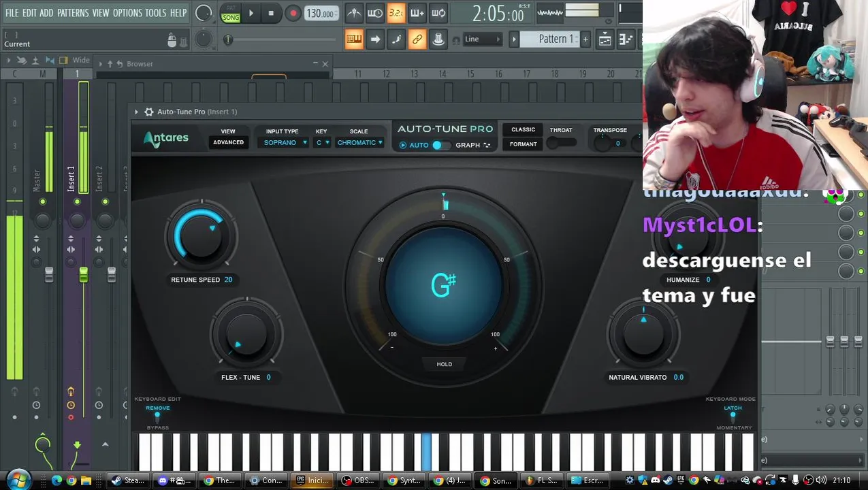Toggle the note/clip grouping icon
Screen dimensions: 868x490
438,39
